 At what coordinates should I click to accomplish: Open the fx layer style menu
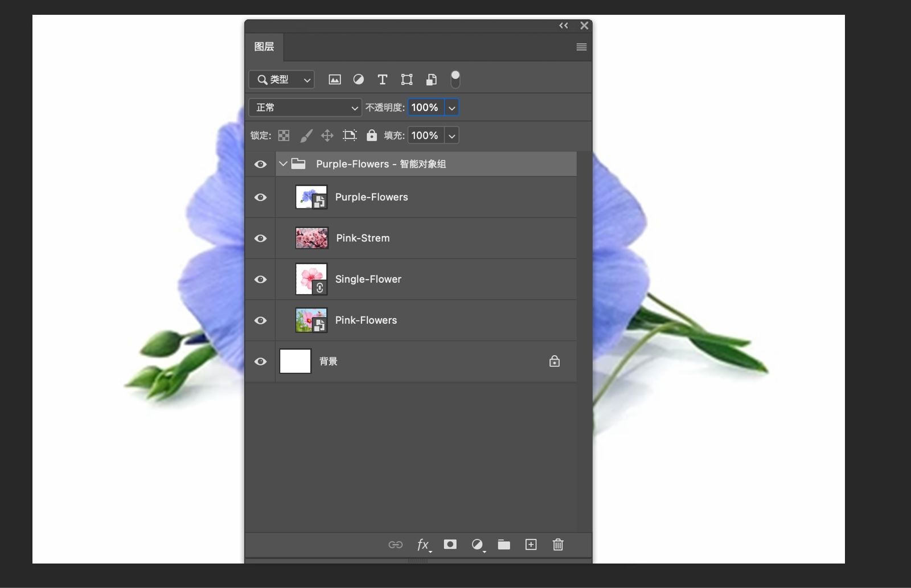tap(424, 545)
